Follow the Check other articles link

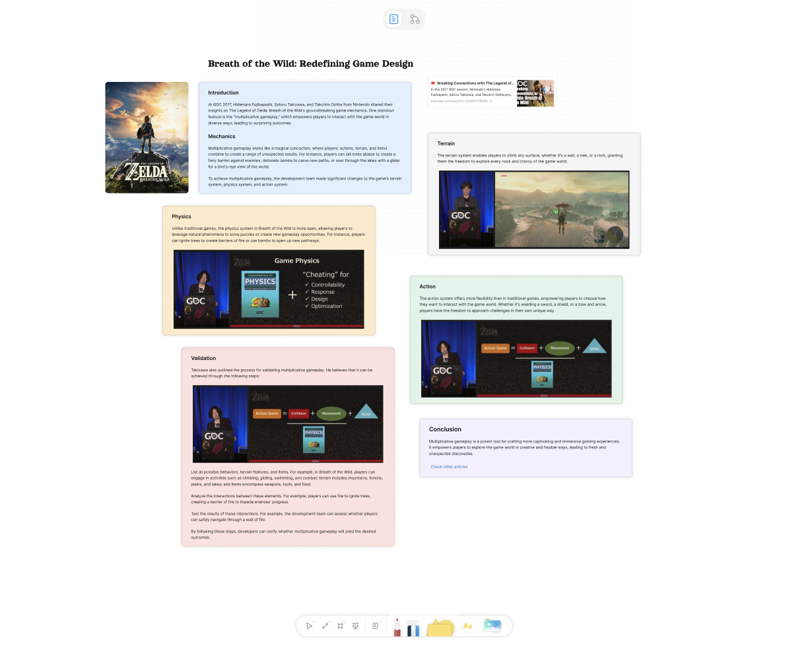pyautogui.click(x=449, y=467)
